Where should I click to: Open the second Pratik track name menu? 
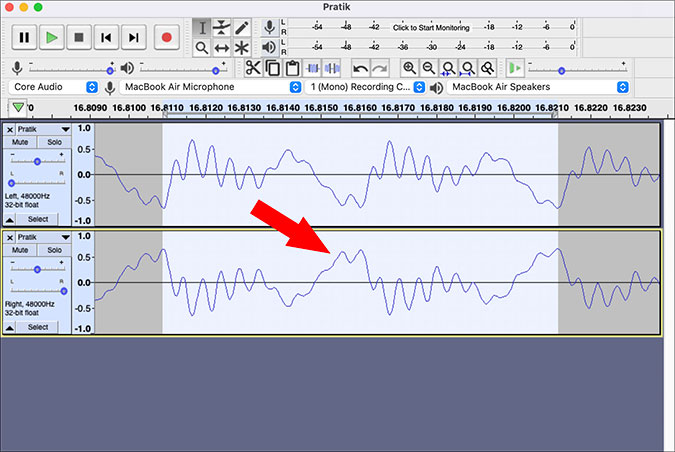click(43, 237)
